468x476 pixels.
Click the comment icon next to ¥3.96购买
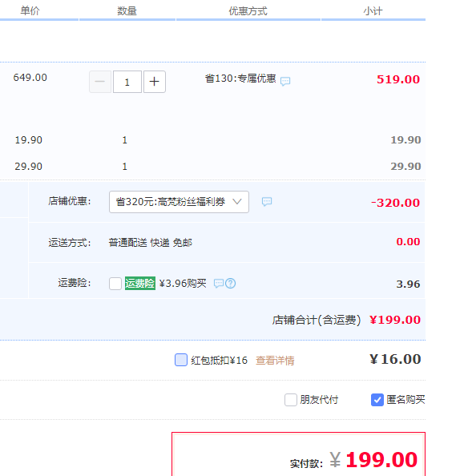point(219,284)
